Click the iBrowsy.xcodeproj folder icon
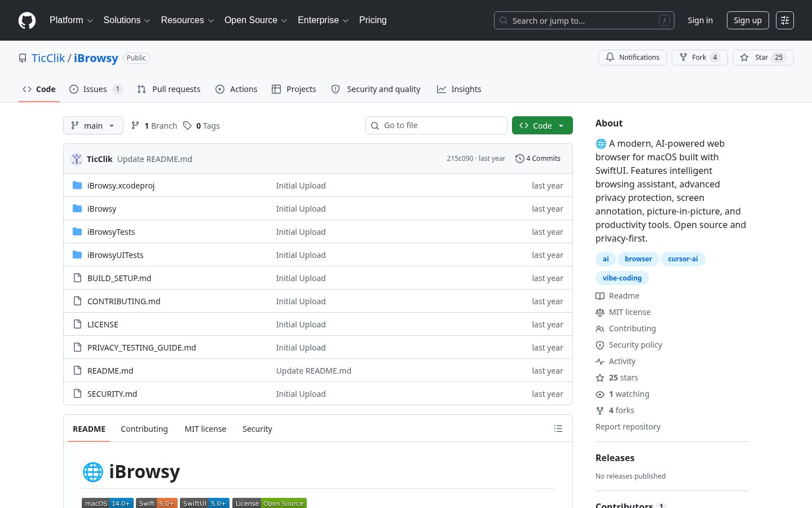 coord(77,185)
